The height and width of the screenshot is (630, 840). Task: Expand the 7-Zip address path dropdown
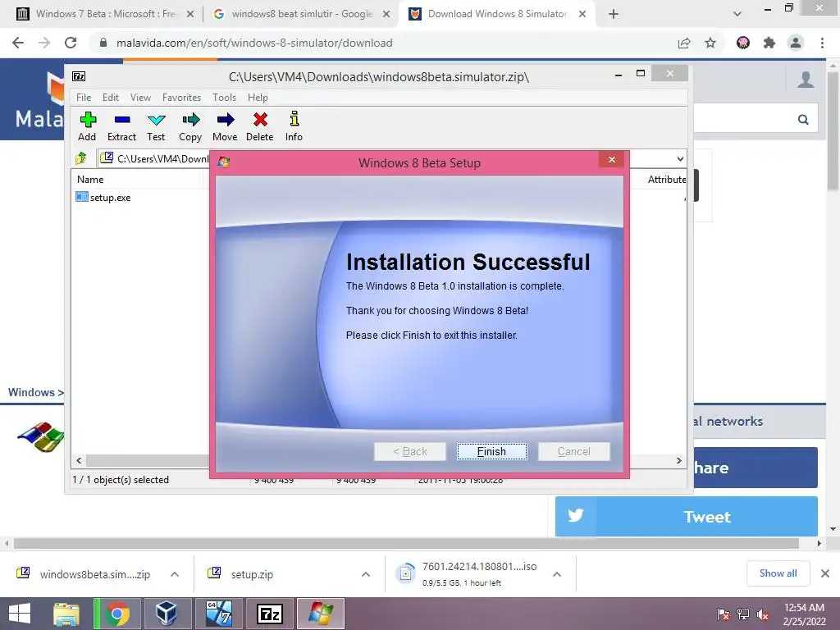(680, 158)
